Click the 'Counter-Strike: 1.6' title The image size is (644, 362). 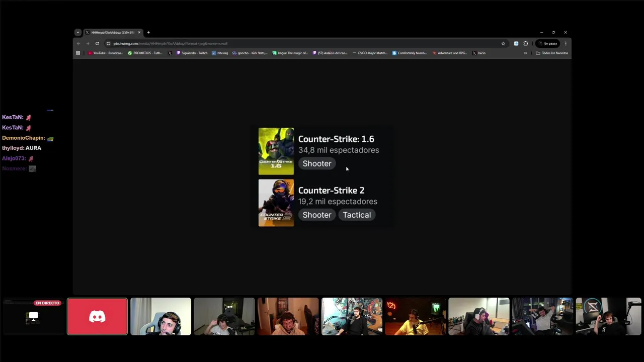point(336,139)
